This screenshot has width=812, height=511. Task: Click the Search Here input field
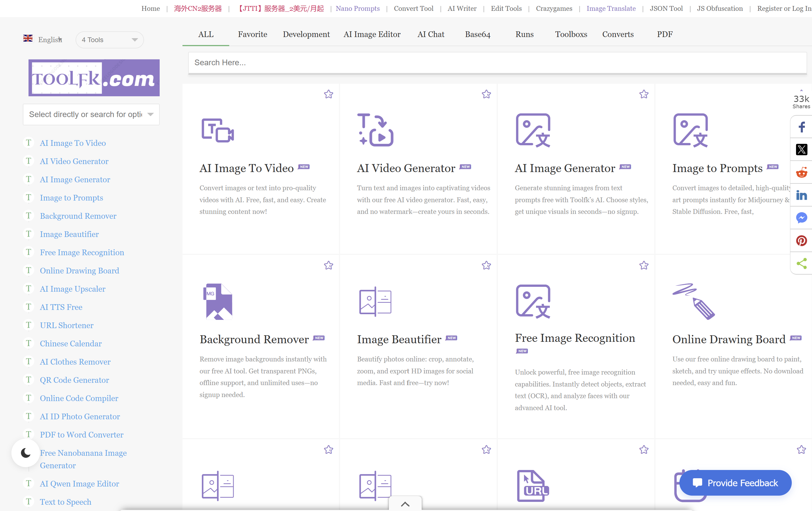click(498, 63)
